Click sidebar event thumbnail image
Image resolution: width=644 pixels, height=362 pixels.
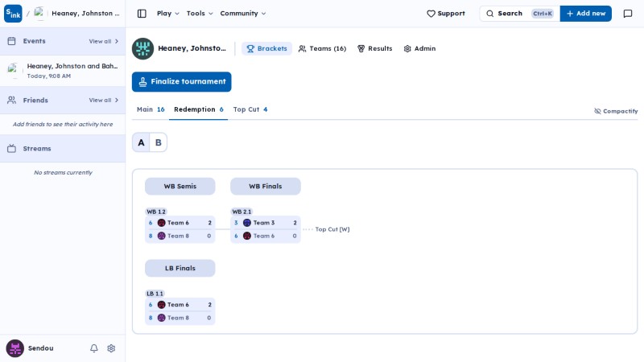tap(14, 70)
